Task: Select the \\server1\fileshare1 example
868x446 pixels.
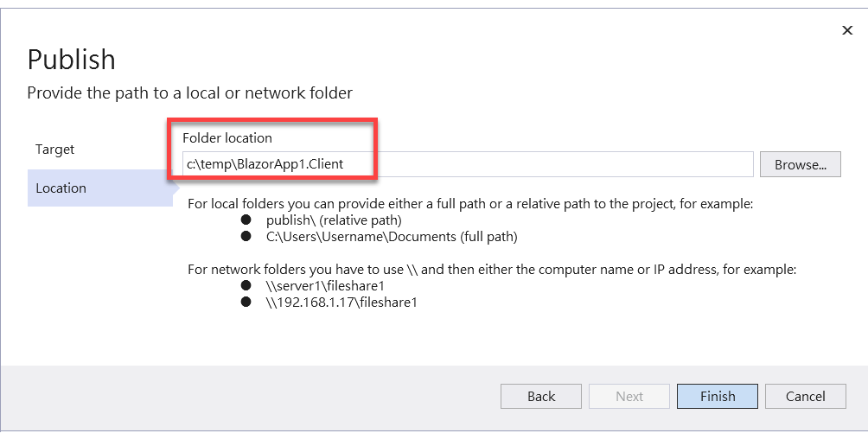Action: click(x=325, y=286)
